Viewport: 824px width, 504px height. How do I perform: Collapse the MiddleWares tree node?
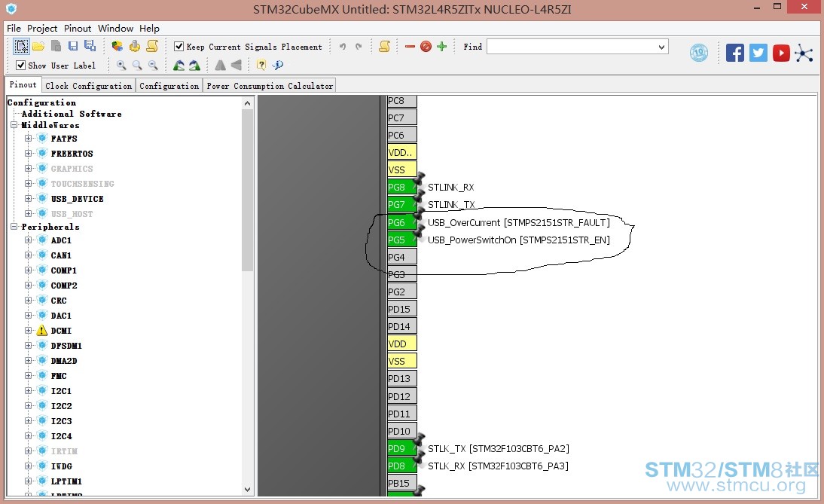pyautogui.click(x=14, y=125)
